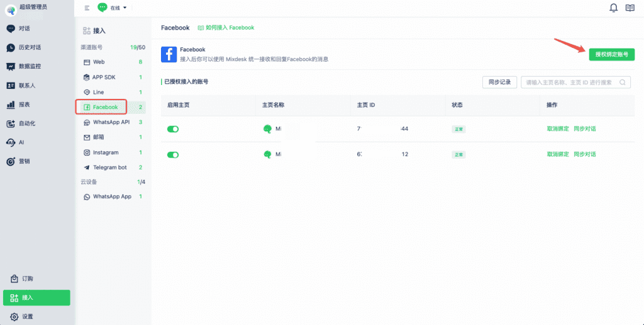The width and height of the screenshot is (644, 325).
Task: Open the help book icon
Action: pyautogui.click(x=630, y=8)
